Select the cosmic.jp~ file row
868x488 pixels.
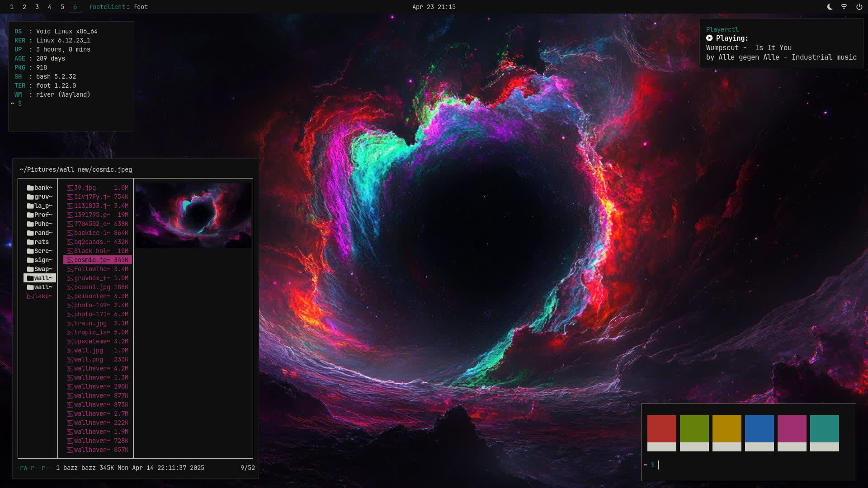(x=98, y=260)
